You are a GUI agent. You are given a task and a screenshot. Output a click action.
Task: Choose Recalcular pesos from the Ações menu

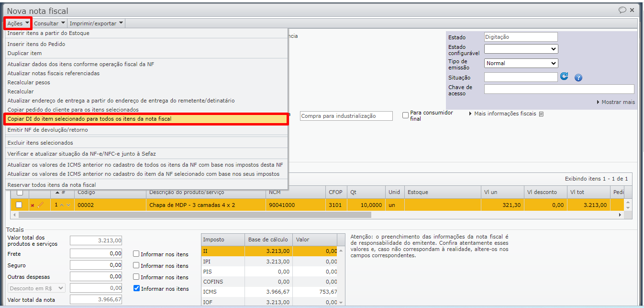[x=29, y=82]
